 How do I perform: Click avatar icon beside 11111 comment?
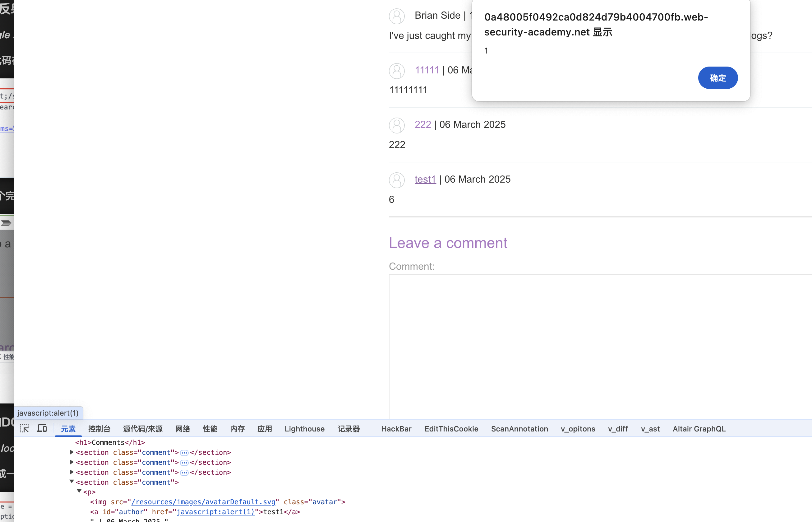397,71
